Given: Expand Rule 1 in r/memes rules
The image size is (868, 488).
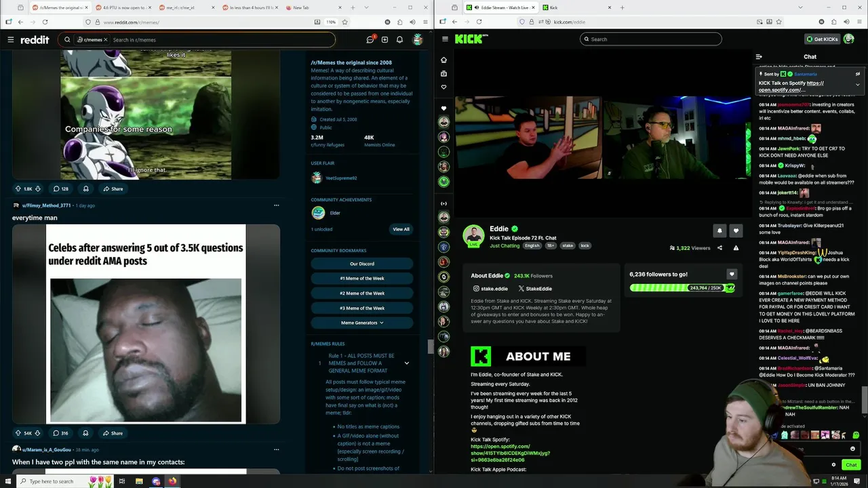Looking at the screenshot, I should 406,363.
